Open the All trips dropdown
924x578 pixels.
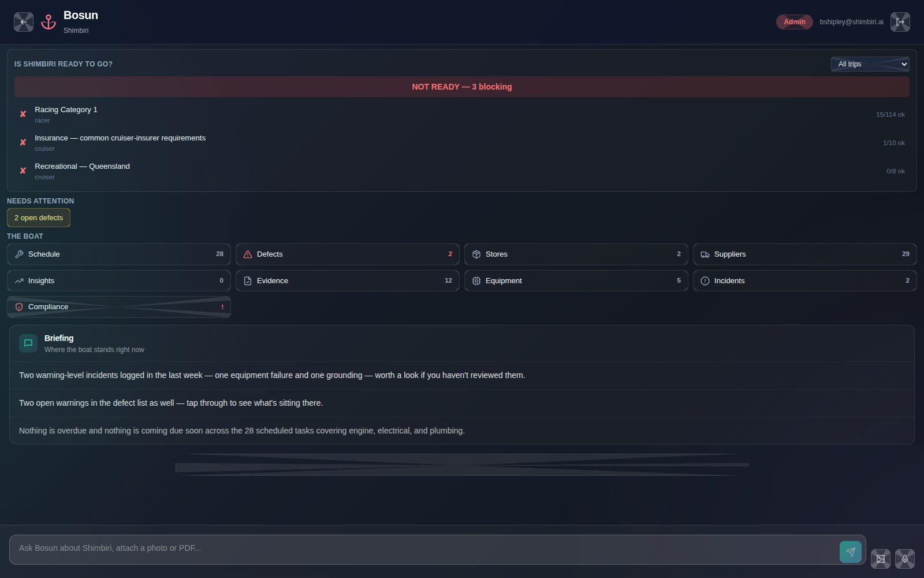[x=870, y=64]
